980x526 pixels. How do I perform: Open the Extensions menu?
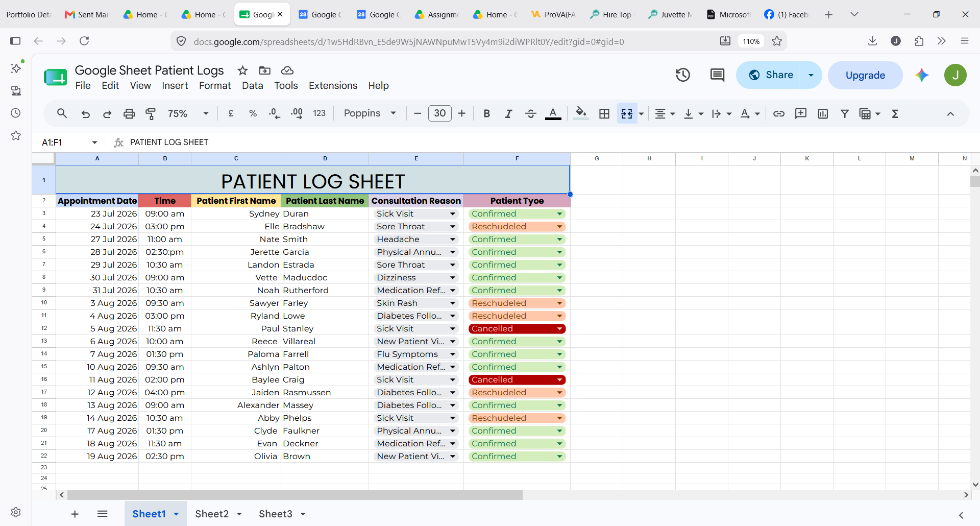tap(333, 85)
